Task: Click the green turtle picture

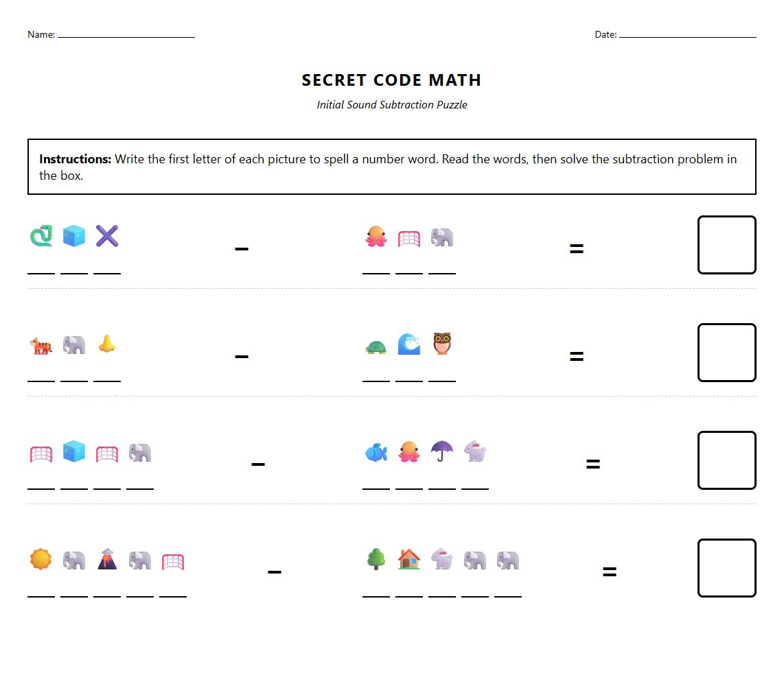Action: 376,346
